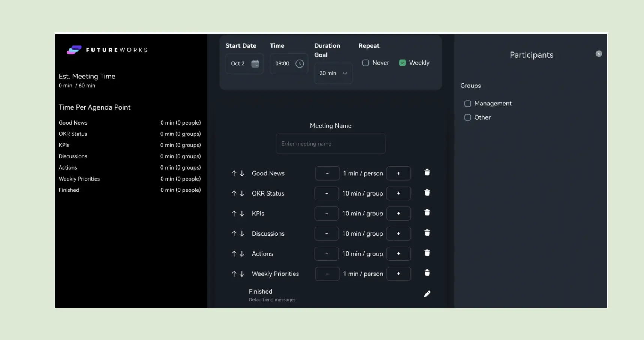Move Discussions up with arrow
This screenshot has width=644, height=340.
[234, 233]
